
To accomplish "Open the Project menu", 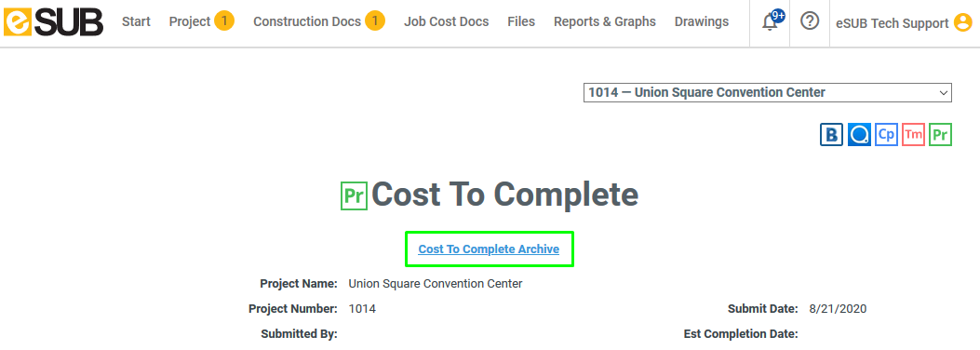I will click(x=201, y=22).
